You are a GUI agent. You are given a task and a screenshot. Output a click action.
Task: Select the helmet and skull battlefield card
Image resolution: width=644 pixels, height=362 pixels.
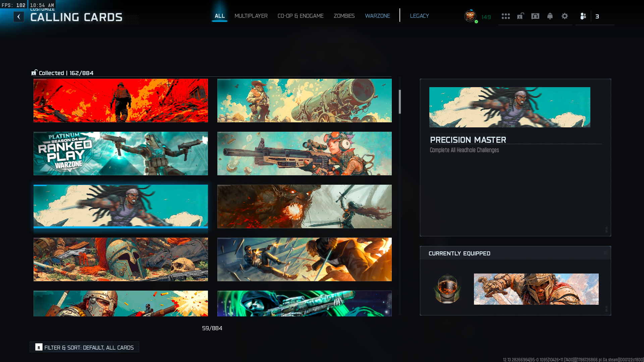click(121, 259)
